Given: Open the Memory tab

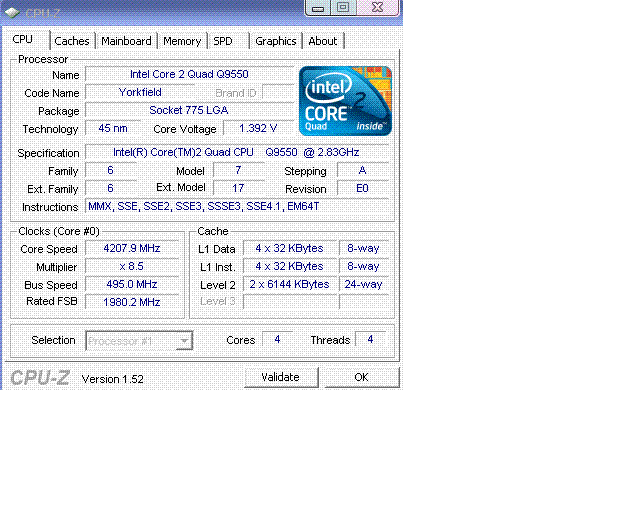Looking at the screenshot, I should 182,41.
